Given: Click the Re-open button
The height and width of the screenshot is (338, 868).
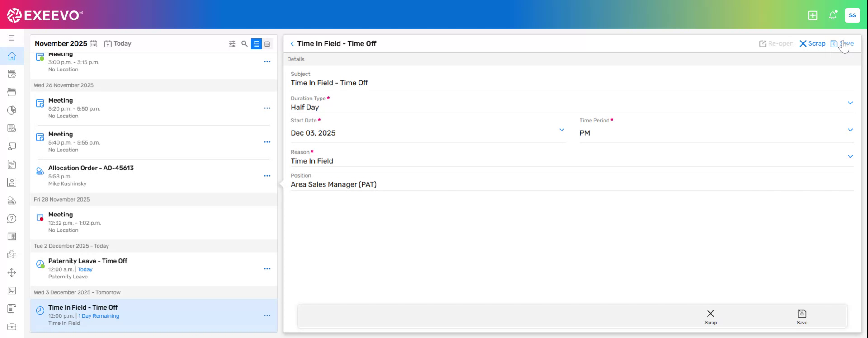Looking at the screenshot, I should [x=776, y=44].
